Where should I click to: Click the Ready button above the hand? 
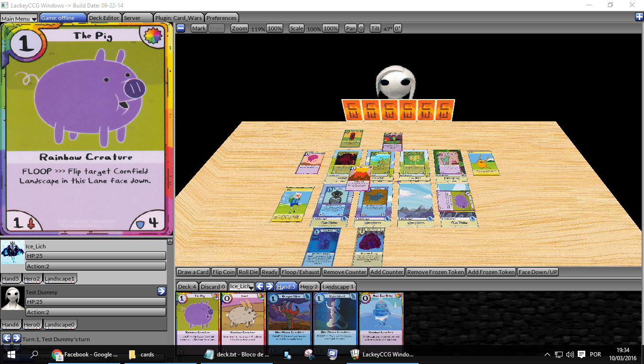click(x=269, y=272)
